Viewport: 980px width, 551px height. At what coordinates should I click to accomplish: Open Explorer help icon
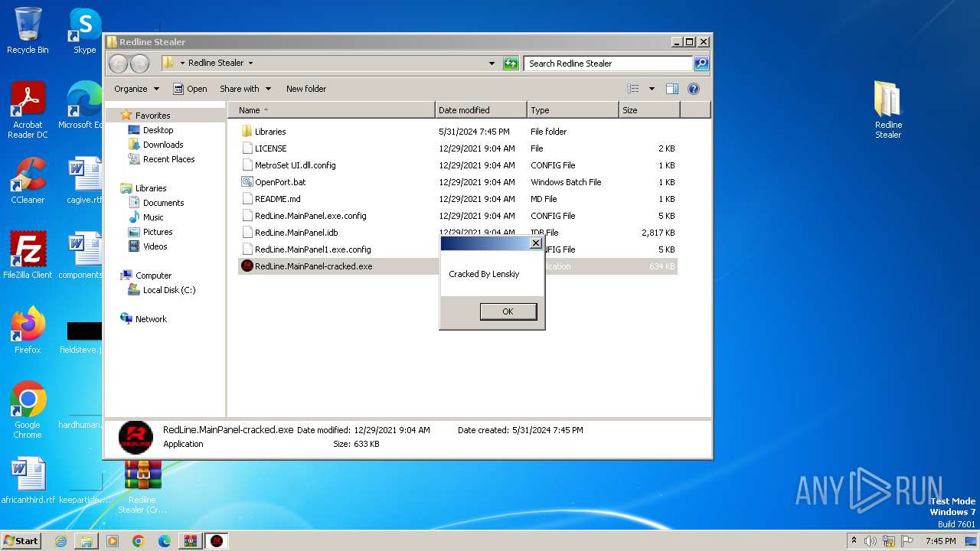click(694, 89)
